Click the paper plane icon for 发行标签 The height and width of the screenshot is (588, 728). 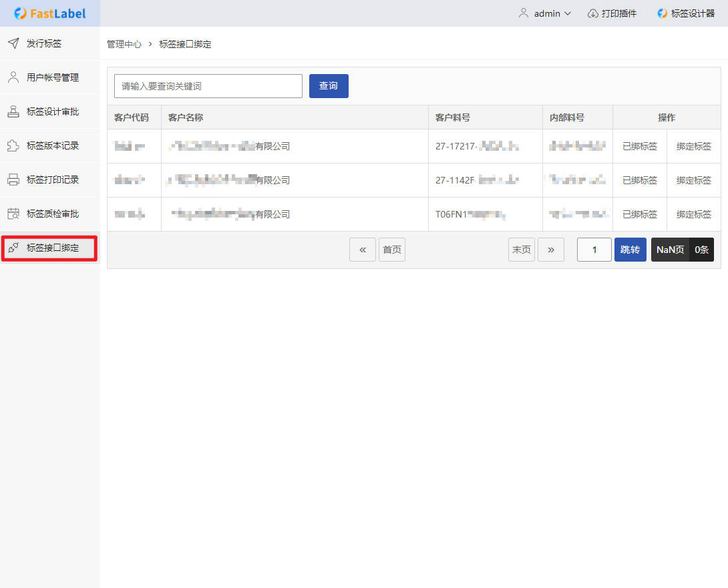click(13, 43)
